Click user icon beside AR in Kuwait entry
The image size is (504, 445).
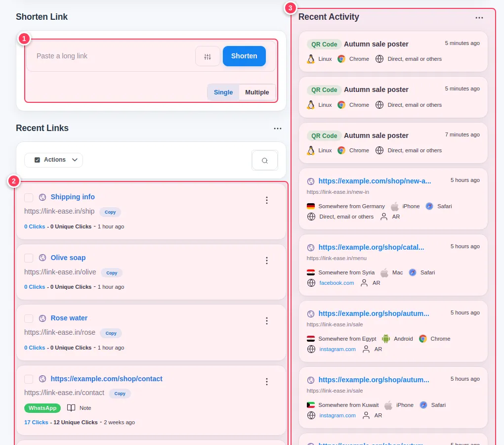point(366,415)
